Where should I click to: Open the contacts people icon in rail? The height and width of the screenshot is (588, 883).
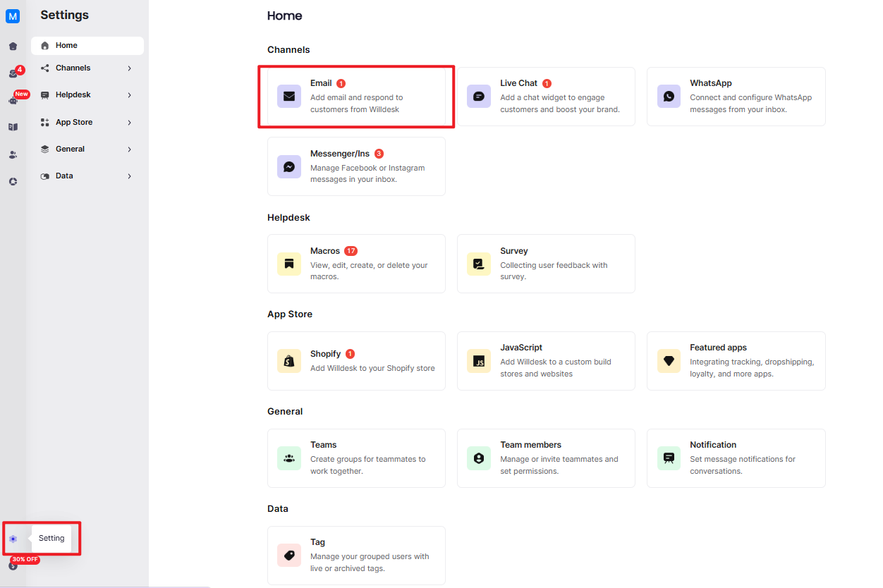[13, 154]
